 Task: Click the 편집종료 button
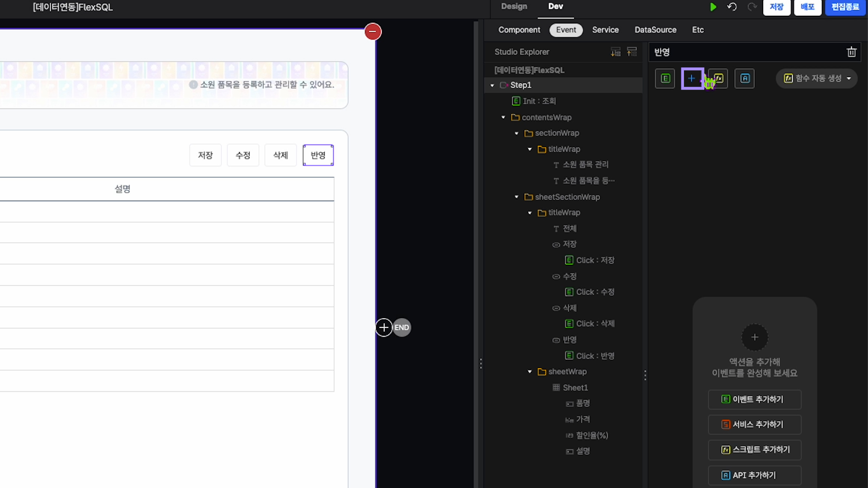point(845,7)
